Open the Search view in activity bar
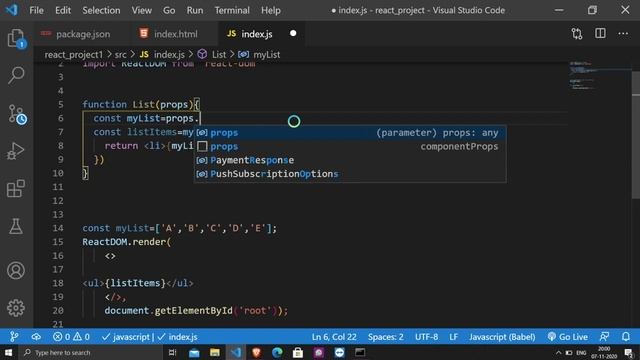The width and height of the screenshot is (640, 360). pyautogui.click(x=16, y=76)
